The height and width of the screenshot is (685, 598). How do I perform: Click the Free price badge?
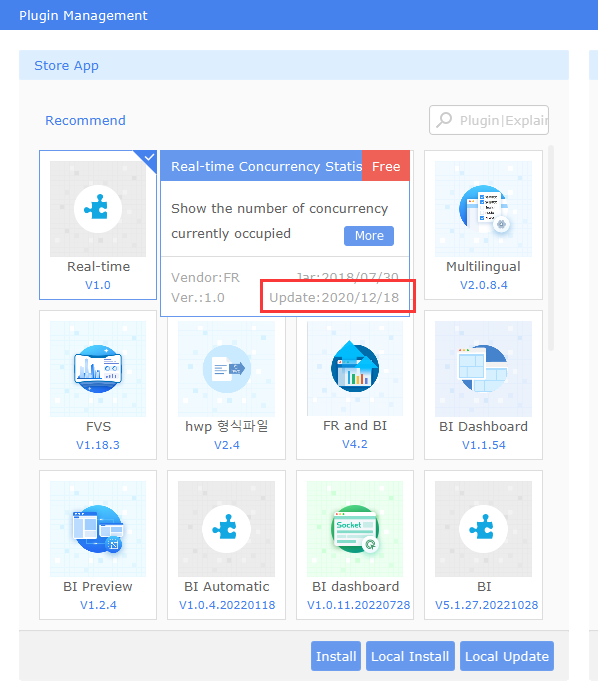coord(386,166)
